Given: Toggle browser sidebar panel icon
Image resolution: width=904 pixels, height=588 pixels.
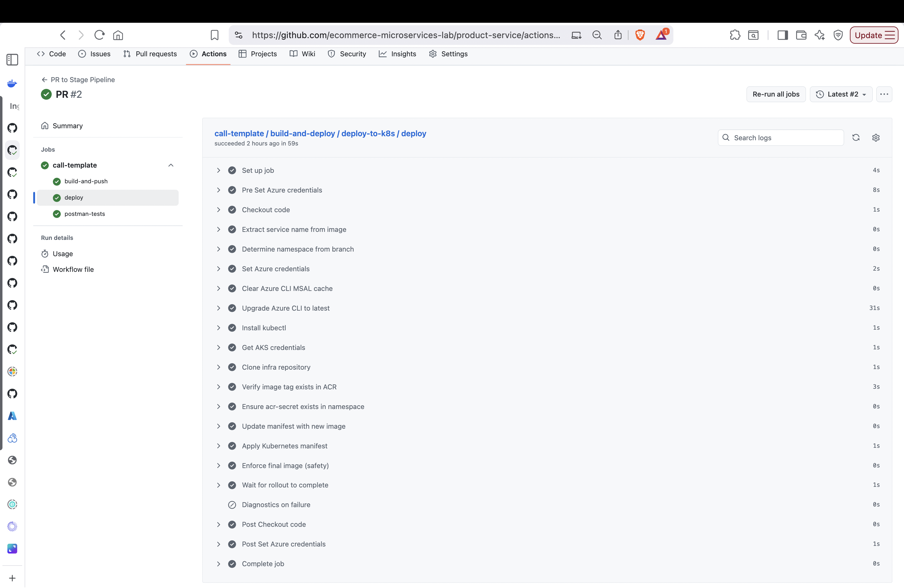Looking at the screenshot, I should pos(783,35).
